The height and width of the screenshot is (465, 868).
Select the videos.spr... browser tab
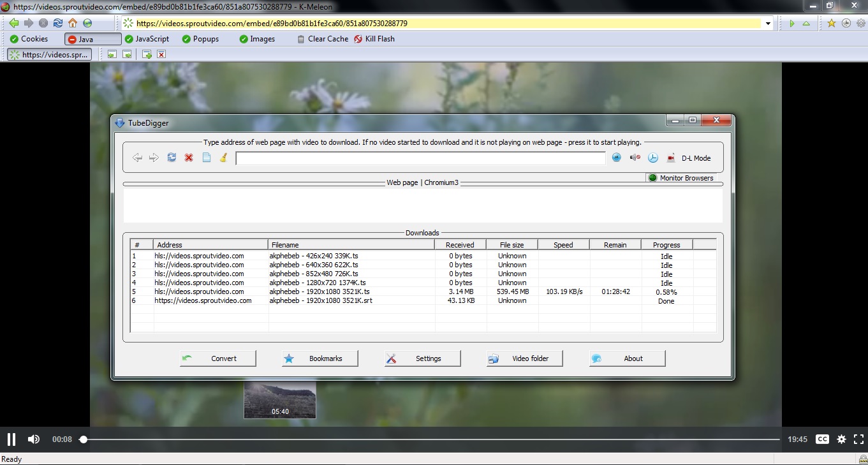pos(49,55)
